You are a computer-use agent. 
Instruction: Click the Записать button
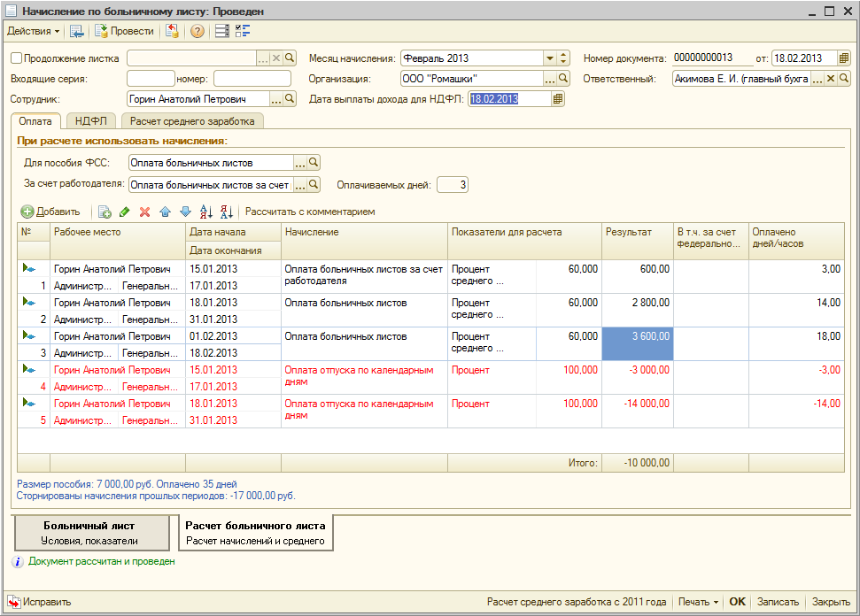[779, 602]
